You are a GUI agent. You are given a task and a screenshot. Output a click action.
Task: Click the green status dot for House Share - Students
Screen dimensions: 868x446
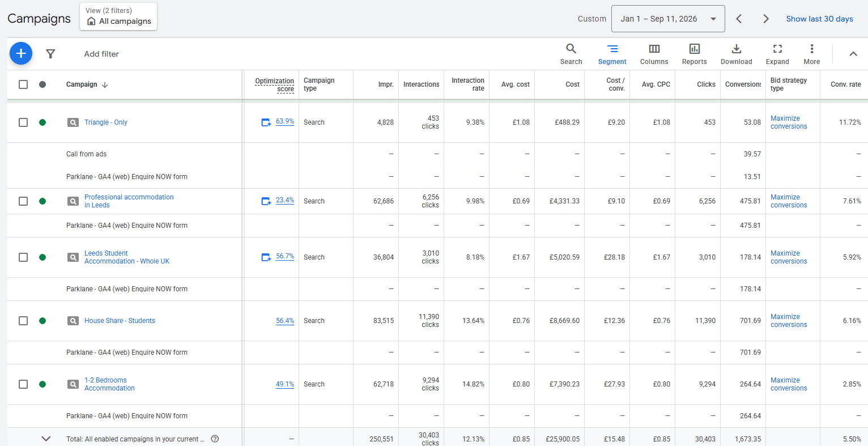click(x=42, y=321)
